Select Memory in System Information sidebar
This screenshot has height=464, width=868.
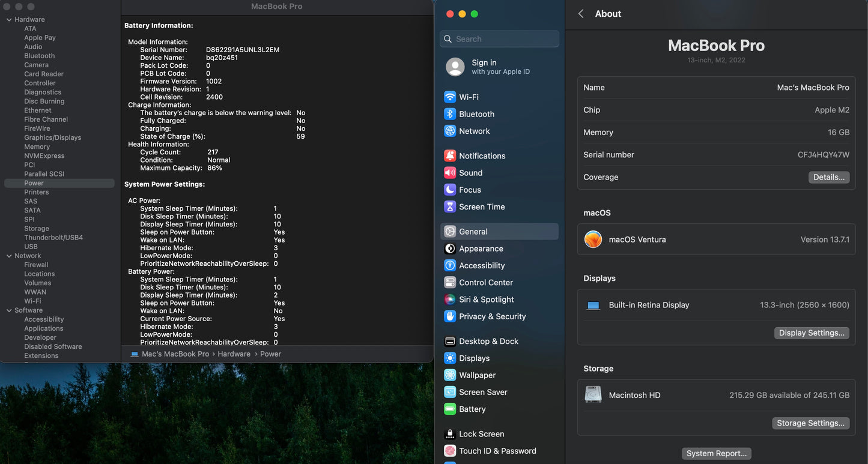[x=37, y=146]
